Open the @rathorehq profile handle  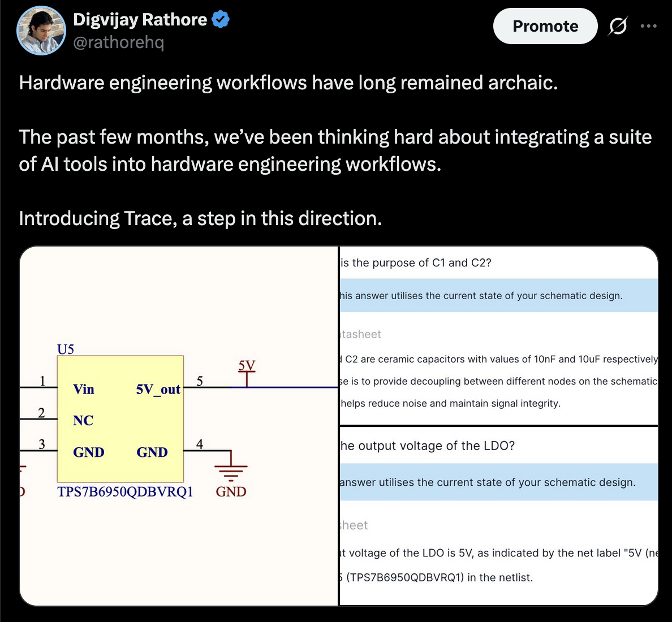119,42
